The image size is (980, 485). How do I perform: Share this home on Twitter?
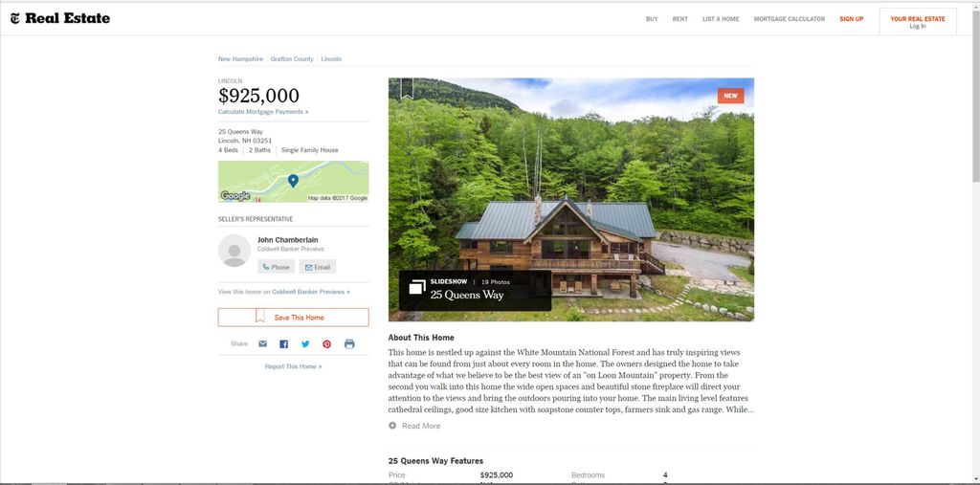305,343
